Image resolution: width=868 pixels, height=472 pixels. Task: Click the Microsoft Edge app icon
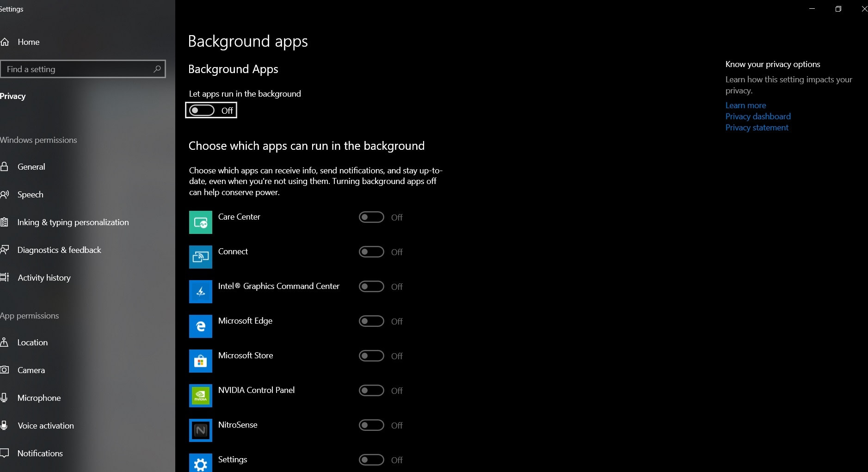[x=201, y=326]
